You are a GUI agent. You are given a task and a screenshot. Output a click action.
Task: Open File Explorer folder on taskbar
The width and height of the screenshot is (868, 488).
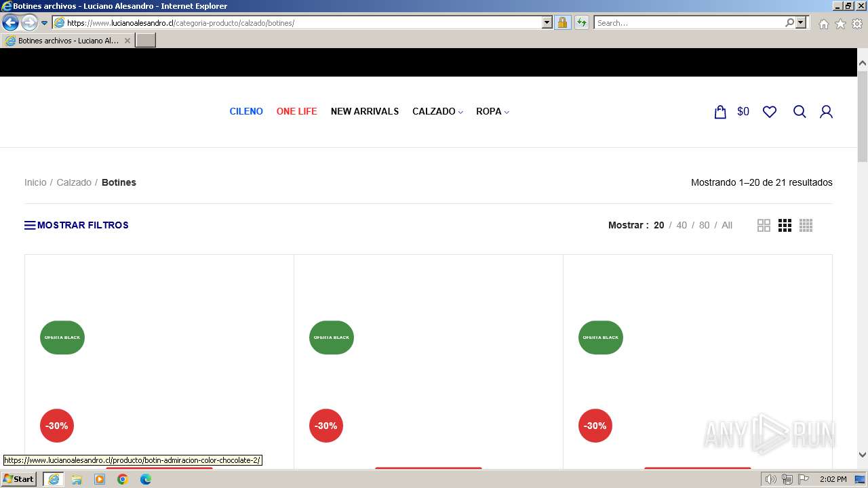tap(77, 479)
